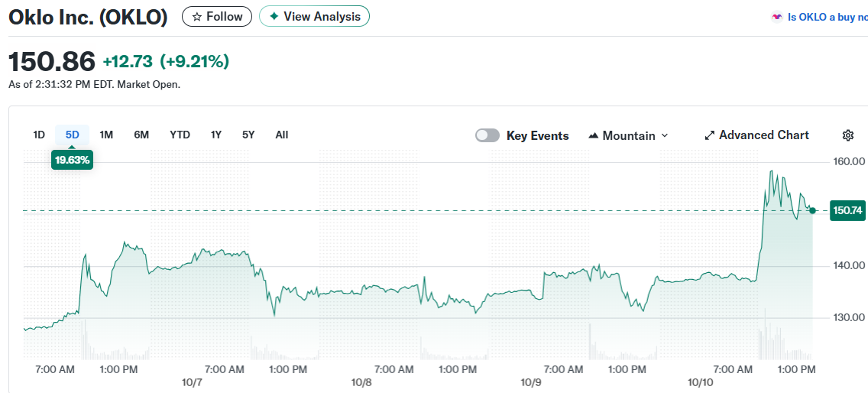The height and width of the screenshot is (393, 868).
Task: Switch chart to YTD range
Action: 180,135
